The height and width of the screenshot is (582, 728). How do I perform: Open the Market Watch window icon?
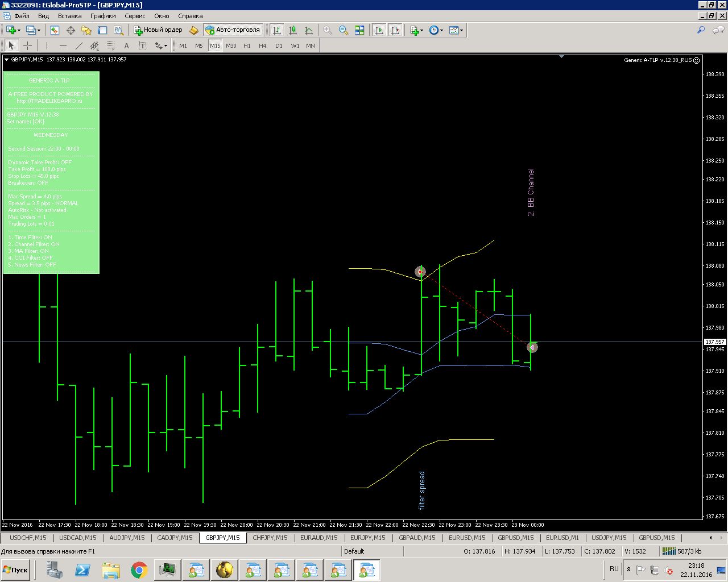coord(55,30)
